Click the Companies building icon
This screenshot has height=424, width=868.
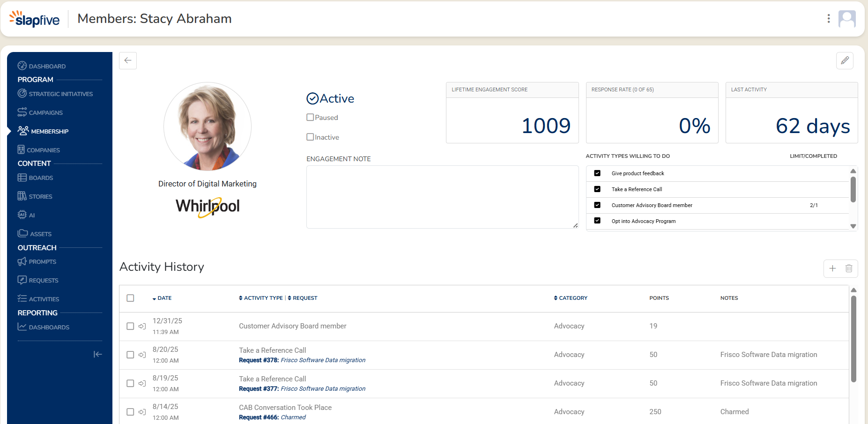tap(21, 149)
